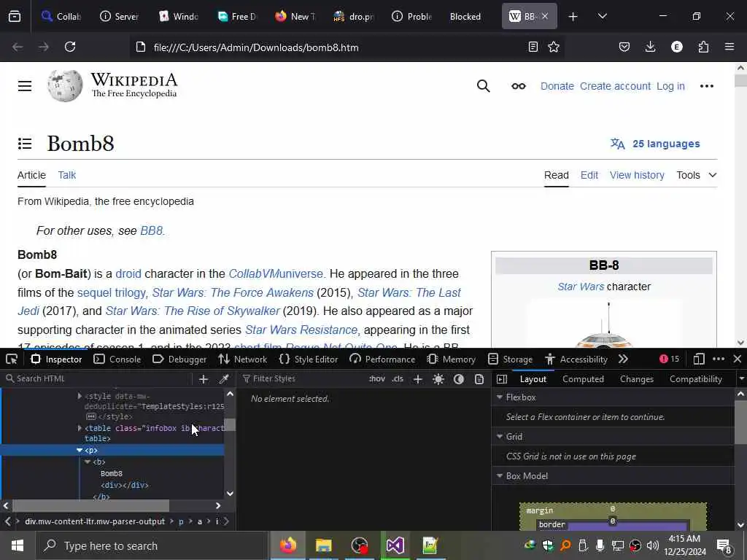Viewport: 747px width, 560px height.
Task: Add a new CSS rule
Action: [418, 379]
